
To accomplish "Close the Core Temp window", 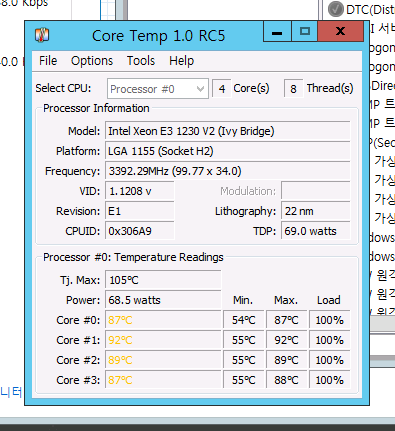I will 340,32.
